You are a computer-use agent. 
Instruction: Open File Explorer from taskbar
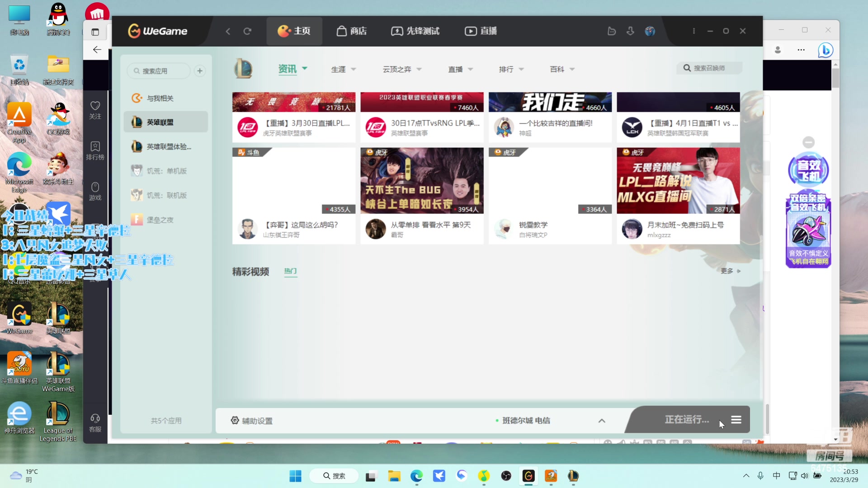click(394, 476)
